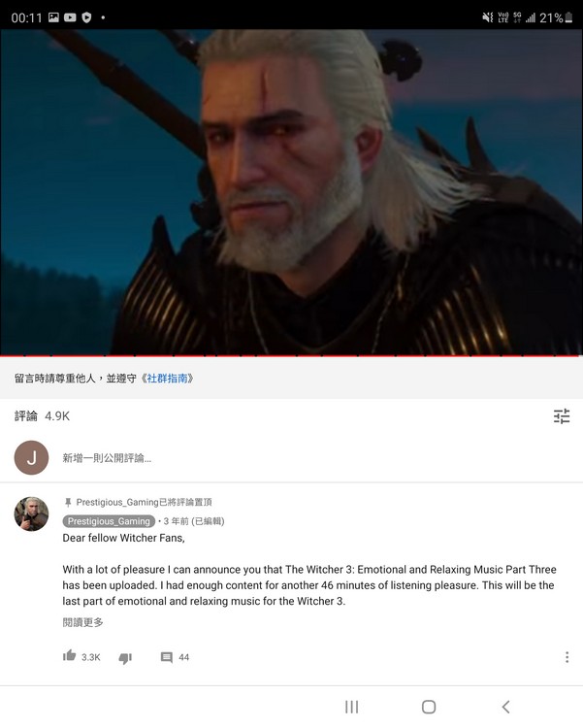Image resolution: width=583 pixels, height=728 pixels.
Task: Open the Android recent apps button
Action: [351, 707]
